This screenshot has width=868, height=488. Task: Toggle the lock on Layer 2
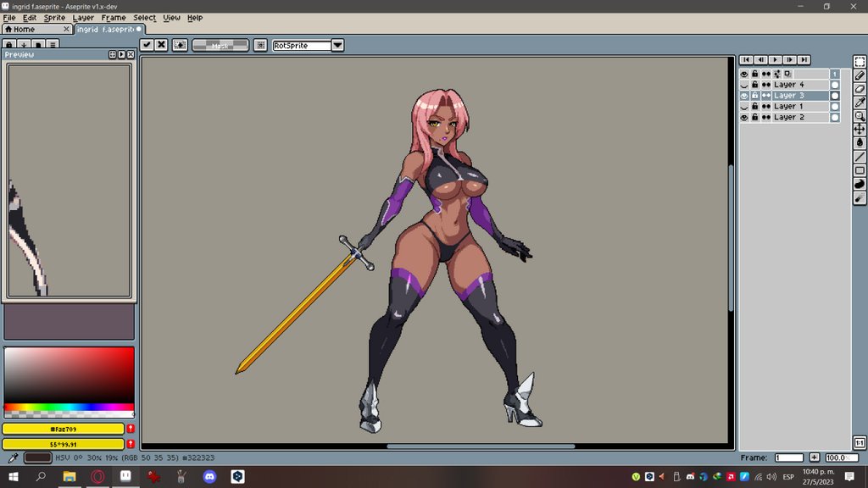pos(755,117)
